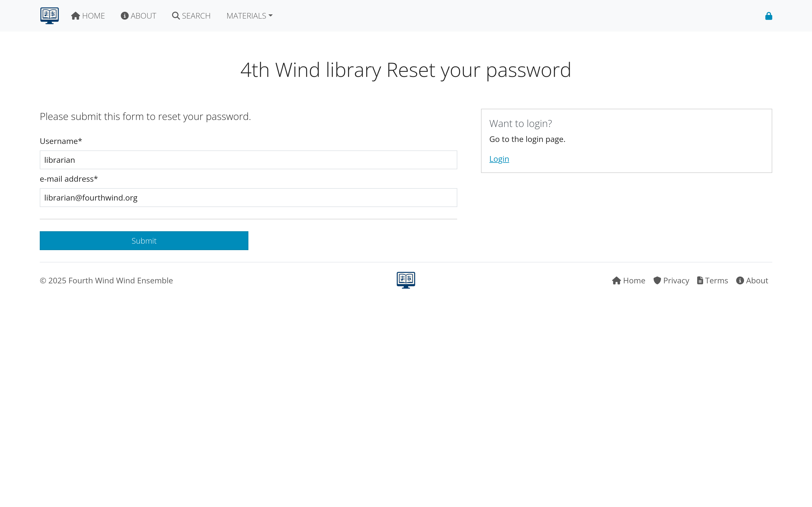Click the e-mail address input field
The height and width of the screenshot is (507, 812).
tap(248, 197)
